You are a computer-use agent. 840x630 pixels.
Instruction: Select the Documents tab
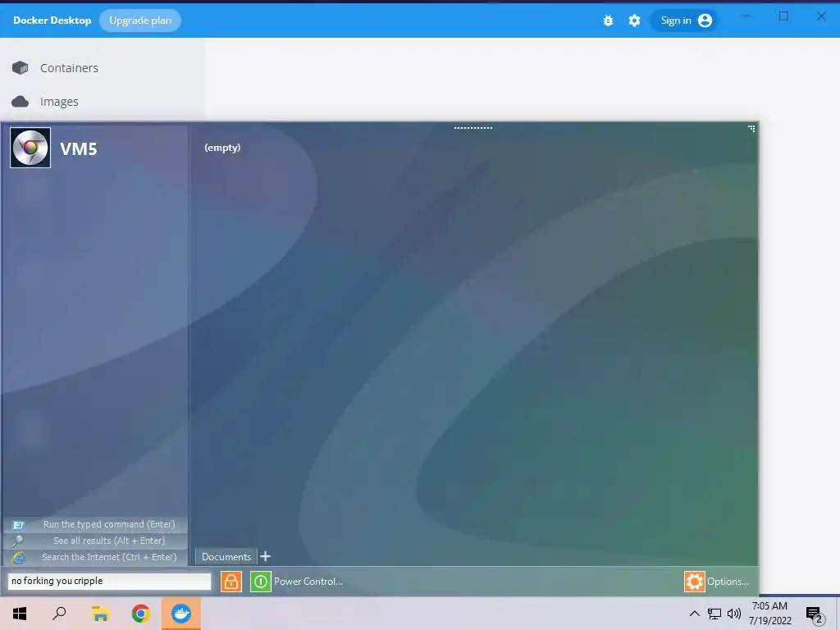pyautogui.click(x=226, y=557)
